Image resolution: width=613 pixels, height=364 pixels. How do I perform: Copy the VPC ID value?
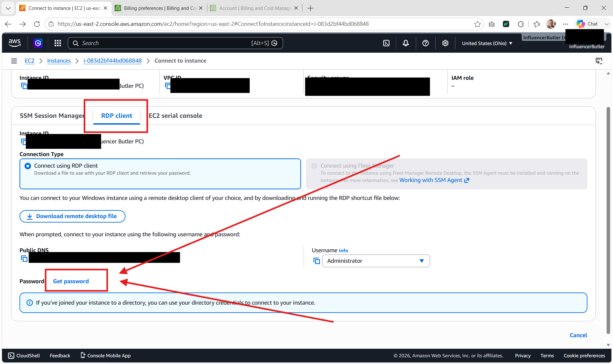coord(168,86)
